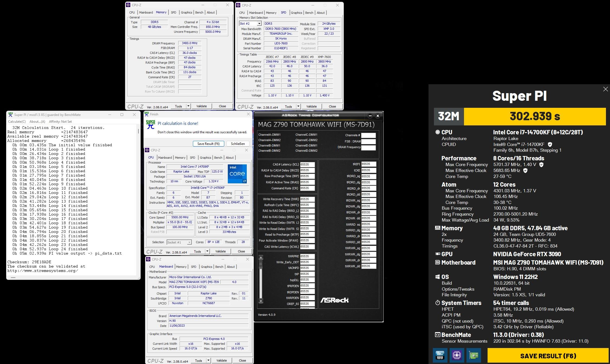Click Tools button in CPU-Z CPU window
This screenshot has width=610, height=364.
tap(197, 251)
